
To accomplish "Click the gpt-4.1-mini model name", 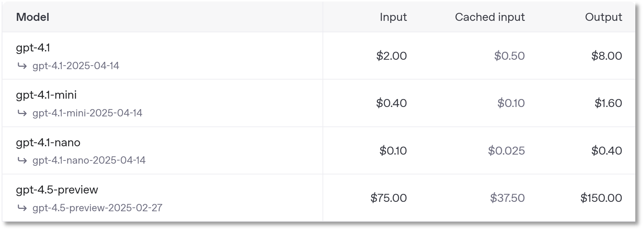I will point(46,95).
